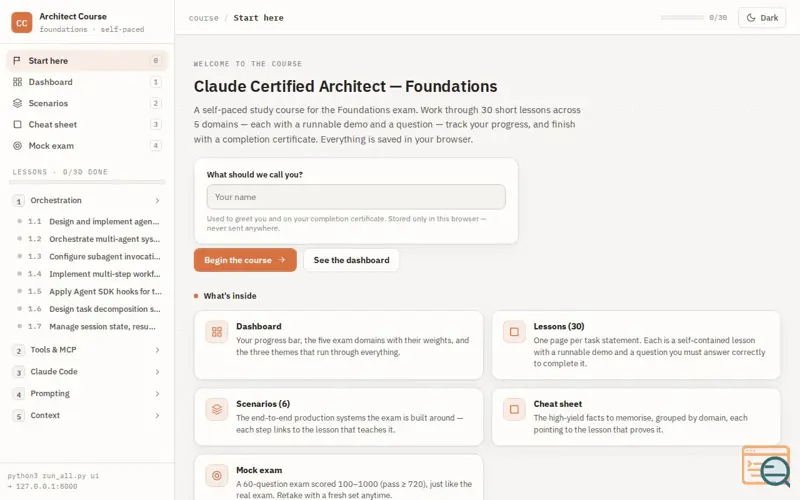Toggle Dark mode

pyautogui.click(x=762, y=18)
